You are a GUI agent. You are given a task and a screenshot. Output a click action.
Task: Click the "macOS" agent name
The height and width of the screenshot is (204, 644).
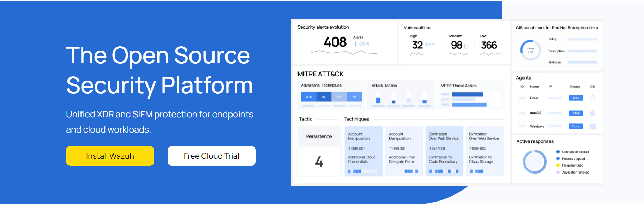(536, 113)
